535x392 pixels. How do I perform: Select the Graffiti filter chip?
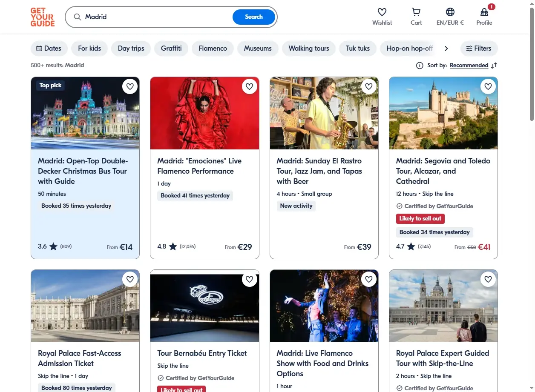171,49
